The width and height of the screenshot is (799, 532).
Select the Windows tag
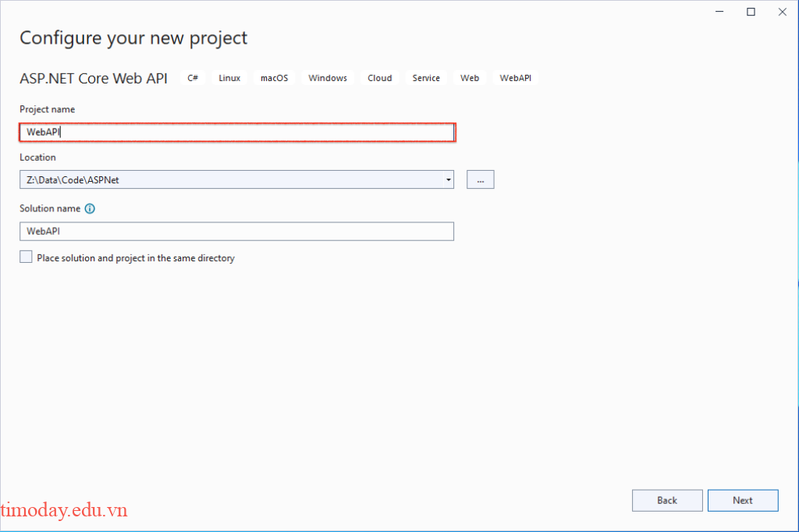[x=327, y=77]
